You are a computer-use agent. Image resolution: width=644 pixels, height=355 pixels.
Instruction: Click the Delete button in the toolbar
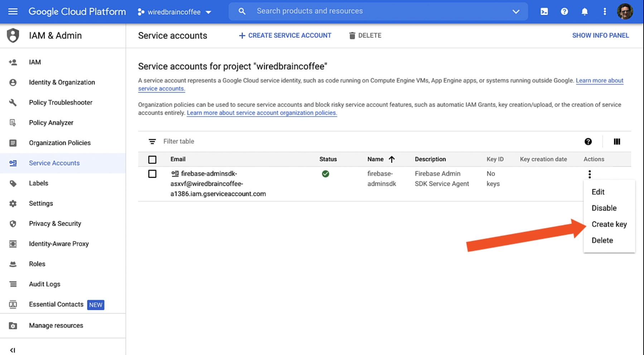click(x=365, y=35)
